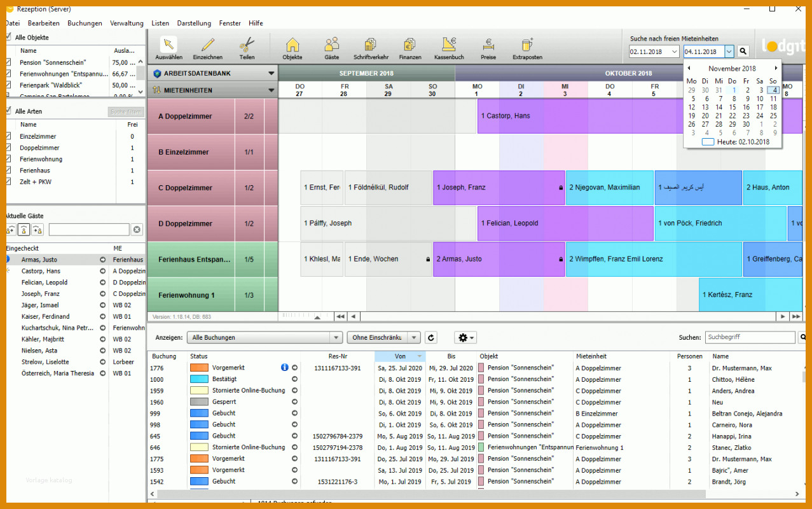
Task: Click the middle checked-in guest filter icon
Action: [x=24, y=230]
